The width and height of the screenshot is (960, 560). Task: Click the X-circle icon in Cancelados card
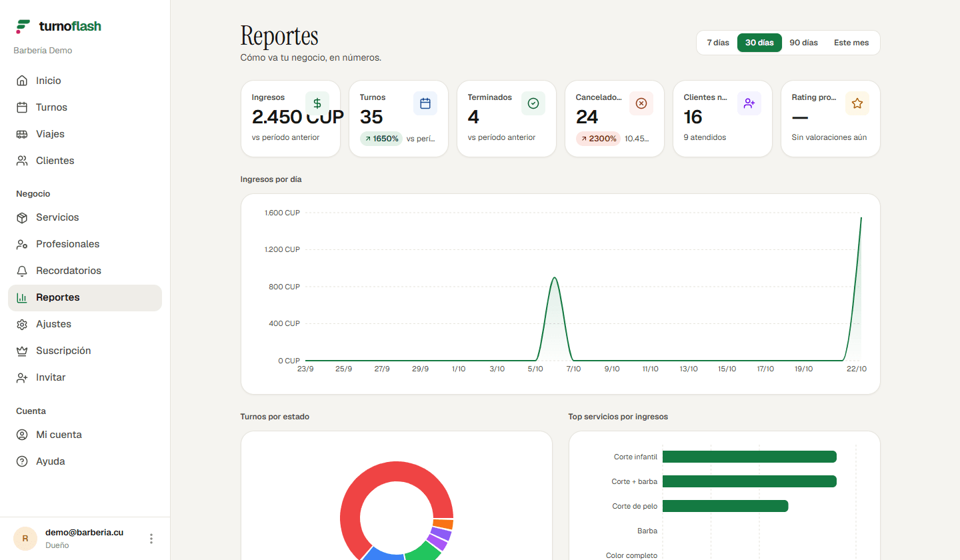coord(641,103)
